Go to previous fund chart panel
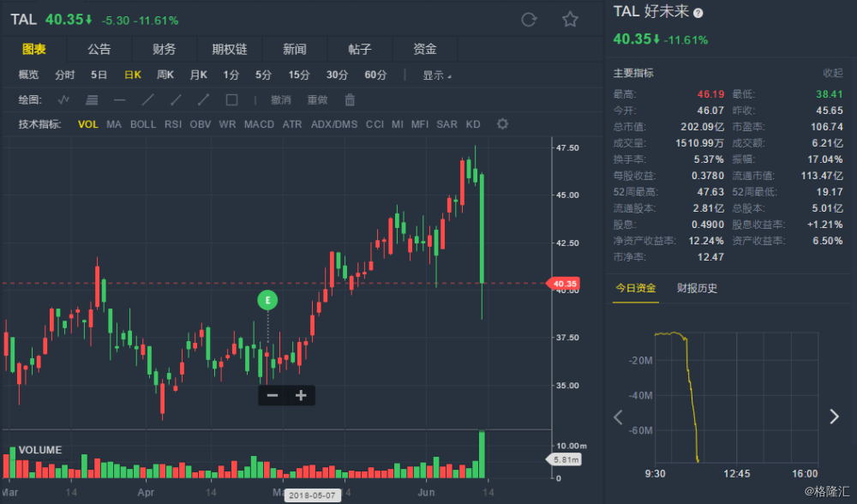Screen dimensions: 857x504 pyautogui.click(x=618, y=417)
